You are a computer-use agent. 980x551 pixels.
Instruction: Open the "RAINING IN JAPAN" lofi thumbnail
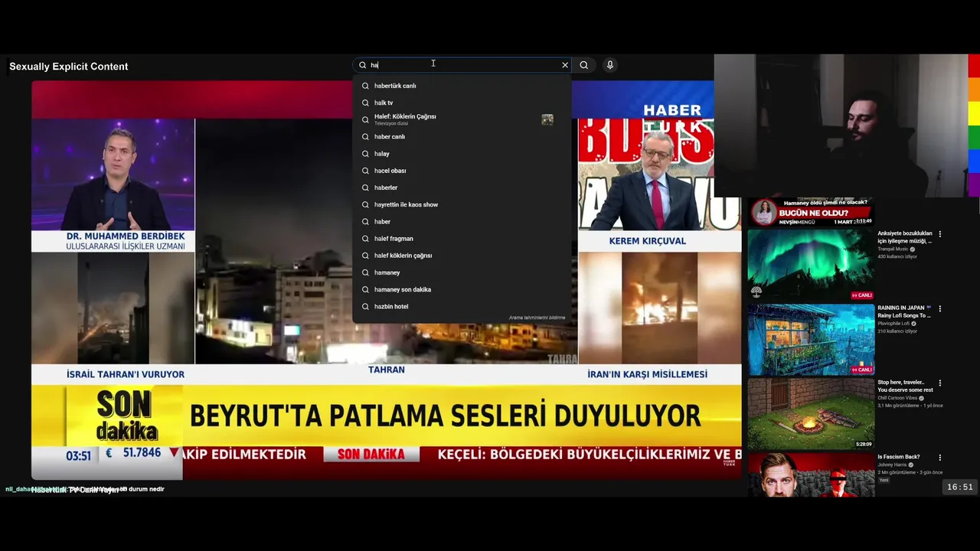pos(811,339)
